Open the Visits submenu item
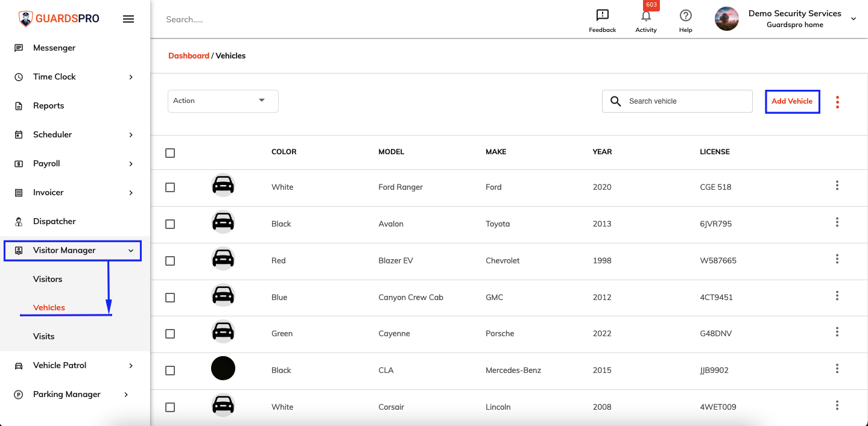 44,336
